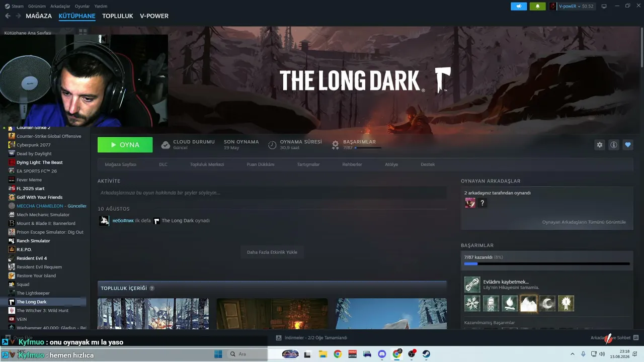Switch to the KÜTÜPHANE tab

point(77,16)
